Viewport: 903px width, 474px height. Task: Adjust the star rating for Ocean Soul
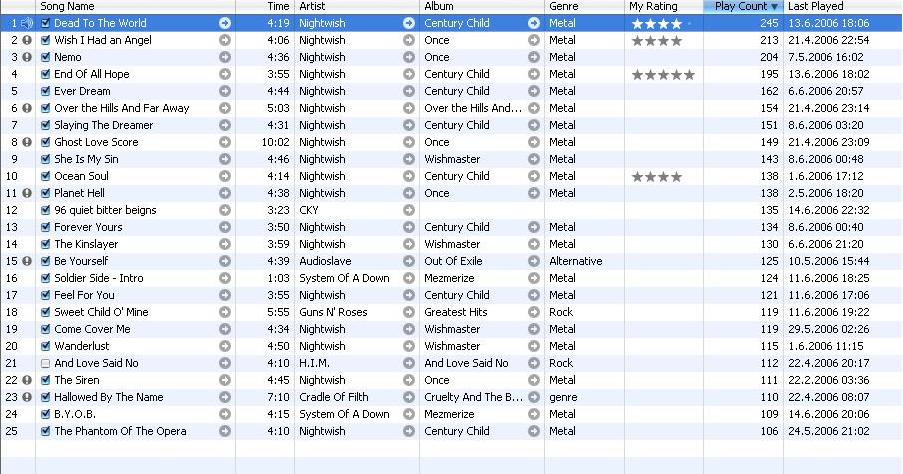(657, 176)
